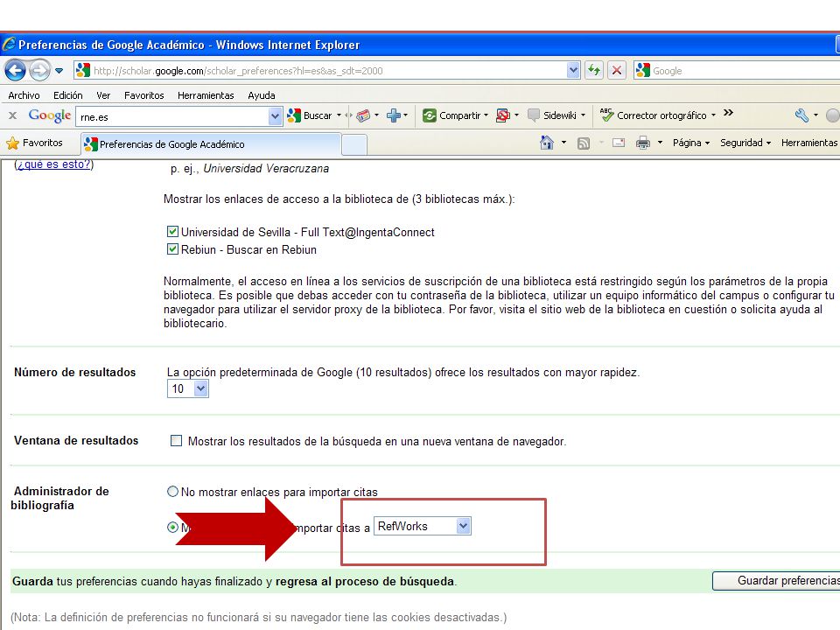Open the Herramientas command bar menu

tap(809, 143)
